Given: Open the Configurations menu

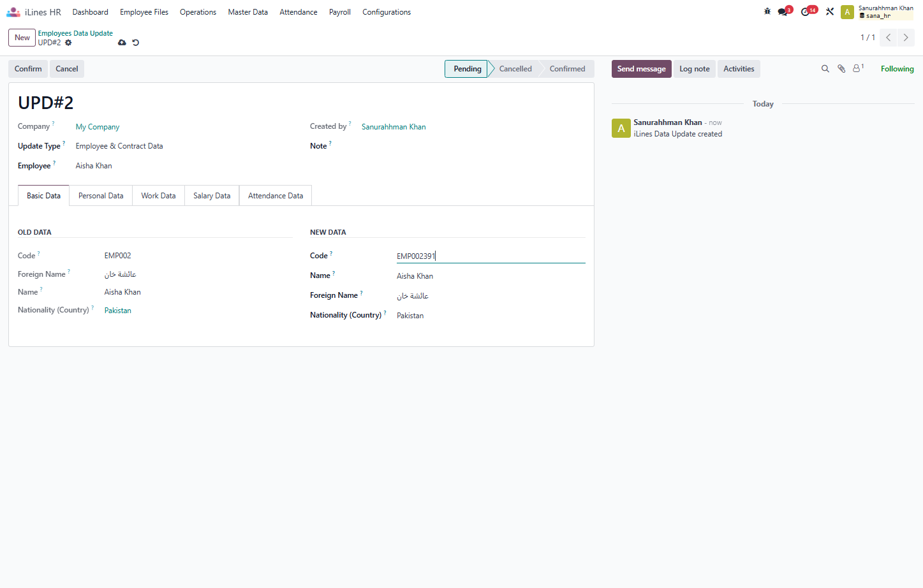Looking at the screenshot, I should point(387,12).
